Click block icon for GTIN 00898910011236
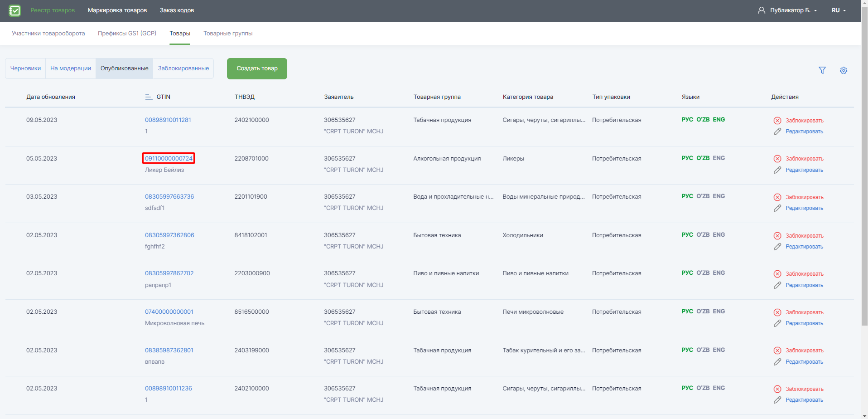 point(777,389)
